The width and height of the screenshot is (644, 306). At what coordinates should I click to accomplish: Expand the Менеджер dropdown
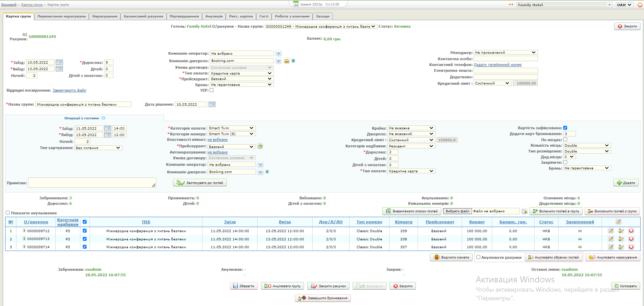[x=505, y=52]
